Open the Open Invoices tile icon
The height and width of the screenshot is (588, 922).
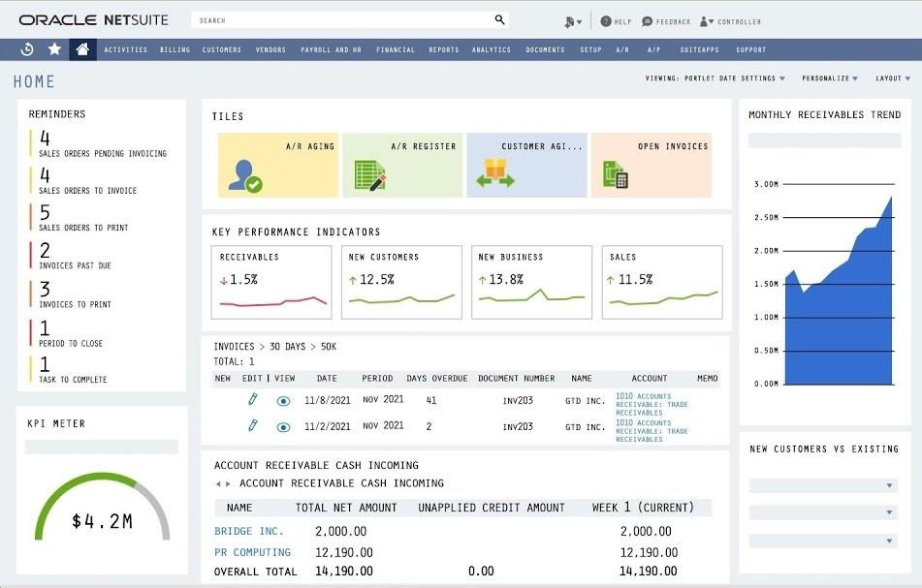click(x=616, y=175)
